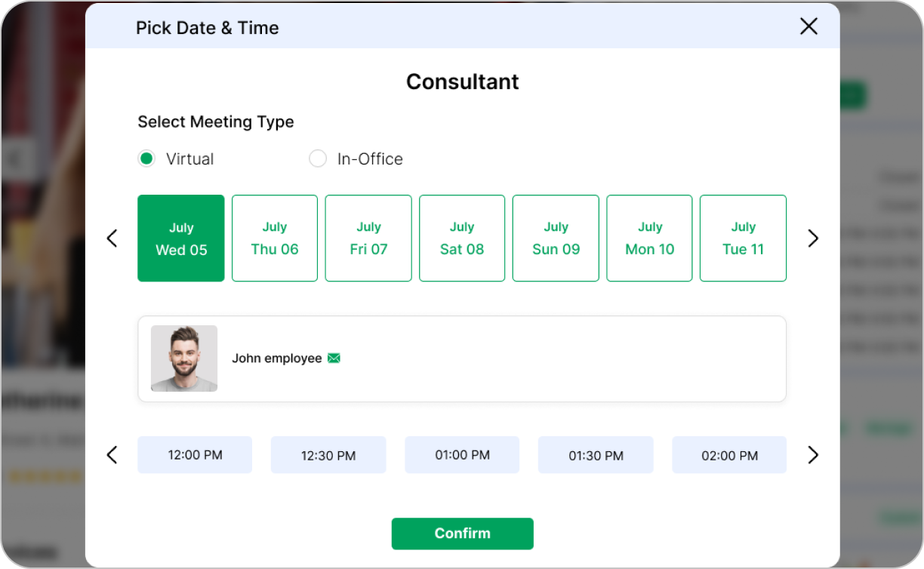The height and width of the screenshot is (569, 924).
Task: Choose July Wed 05 date
Action: [181, 238]
